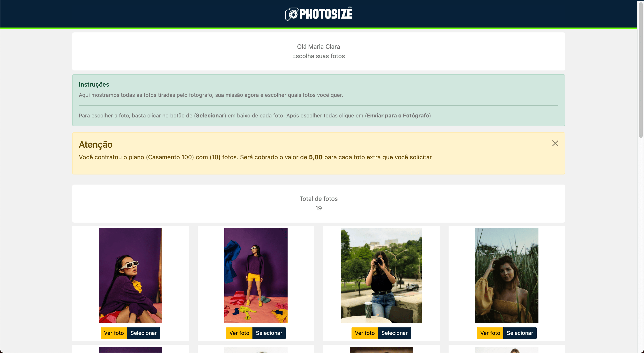View the standing yellow shorts photo
The height and width of the screenshot is (353, 644).
tap(239, 333)
